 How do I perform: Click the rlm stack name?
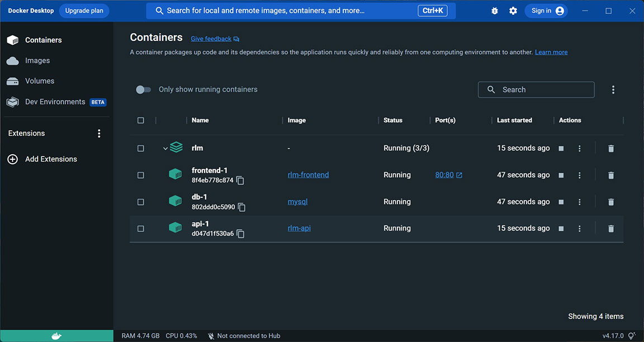point(197,148)
